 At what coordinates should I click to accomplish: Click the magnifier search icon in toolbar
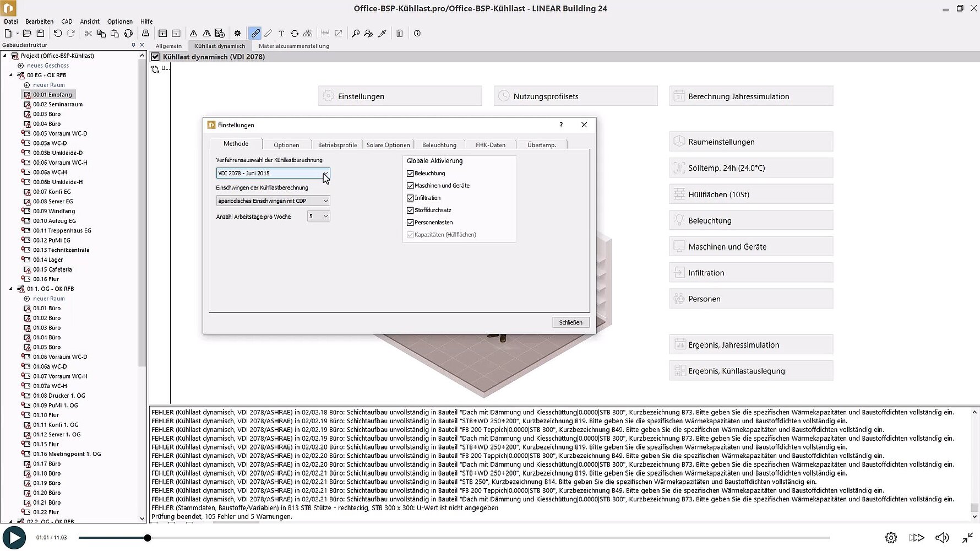click(356, 34)
